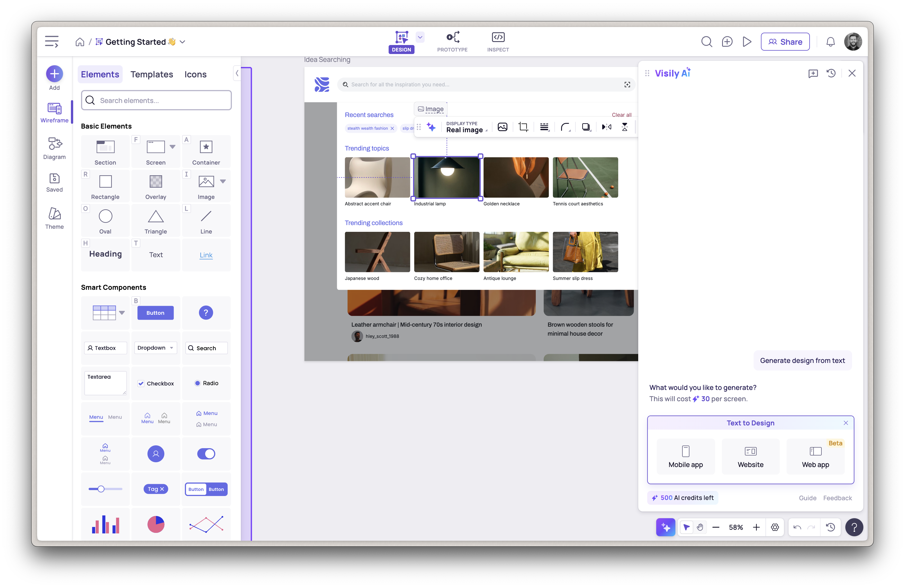Open the Theme panel in sidebar
This screenshot has width=905, height=588.
coord(54,218)
